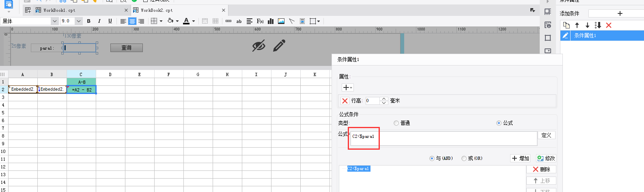Insert a chart using bar chart icon
The image size is (644, 192).
(271, 21)
